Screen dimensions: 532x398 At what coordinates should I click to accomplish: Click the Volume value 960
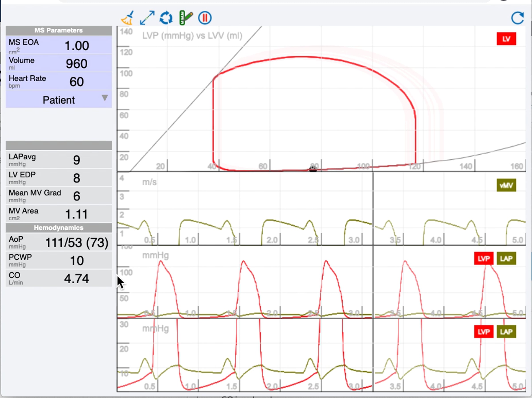(x=76, y=64)
